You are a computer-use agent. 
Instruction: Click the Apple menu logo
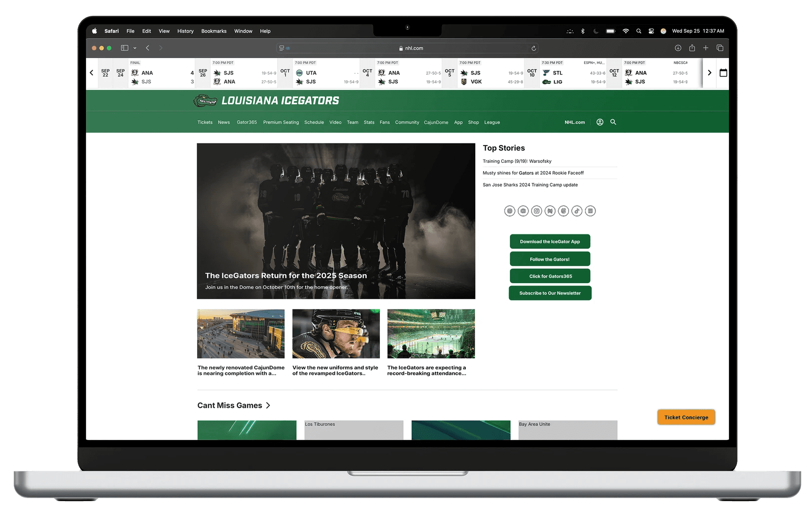click(x=94, y=31)
